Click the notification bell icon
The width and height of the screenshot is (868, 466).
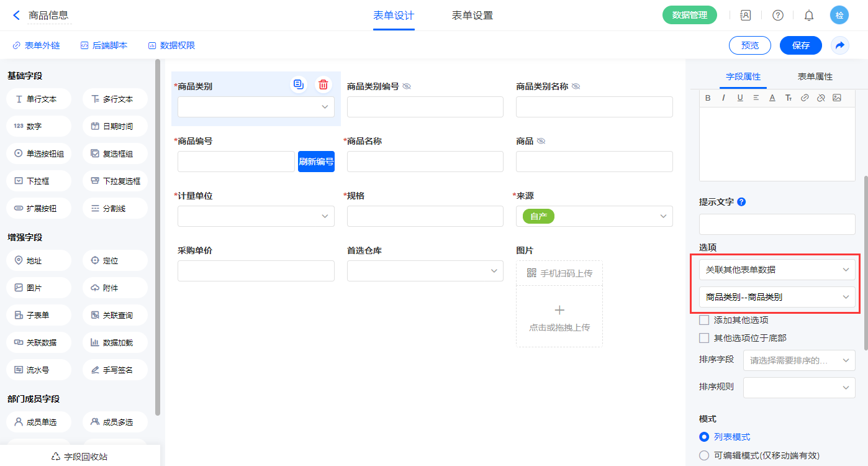pyautogui.click(x=808, y=16)
